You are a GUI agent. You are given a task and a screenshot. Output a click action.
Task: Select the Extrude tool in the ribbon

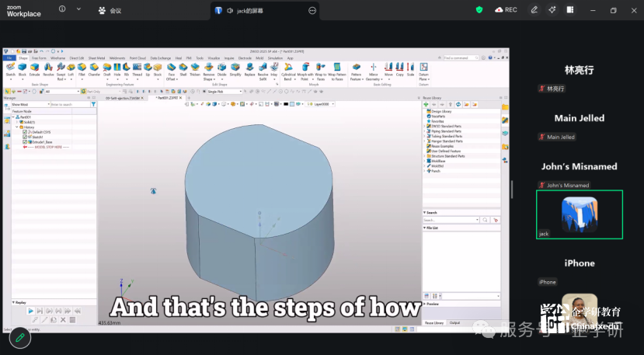[35, 70]
